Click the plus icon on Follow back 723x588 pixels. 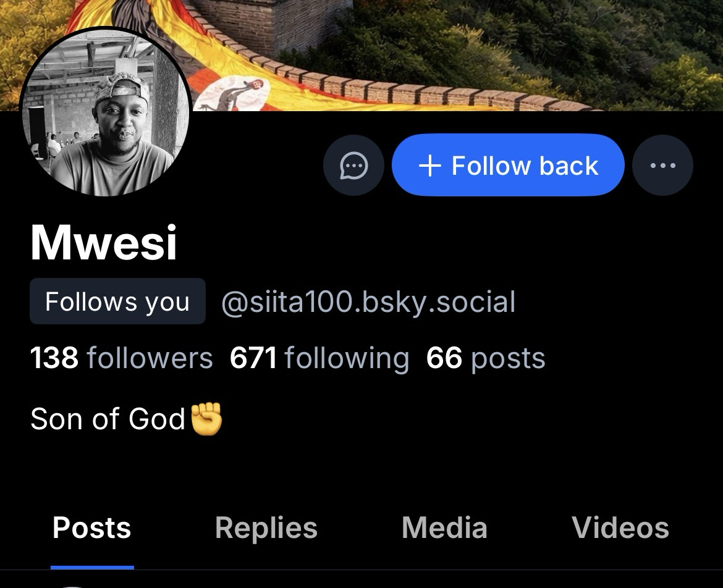click(x=429, y=166)
